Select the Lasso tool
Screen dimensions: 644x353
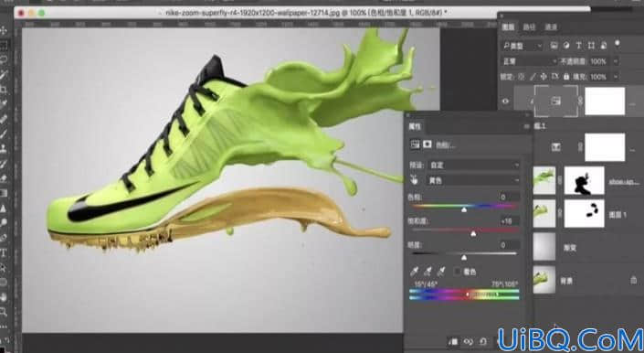coord(4,59)
